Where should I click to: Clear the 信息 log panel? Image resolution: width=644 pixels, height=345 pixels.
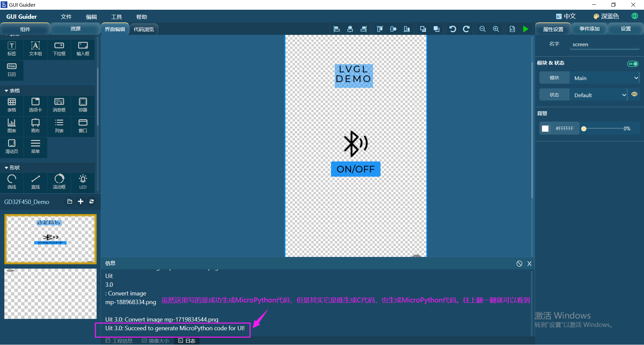519,264
